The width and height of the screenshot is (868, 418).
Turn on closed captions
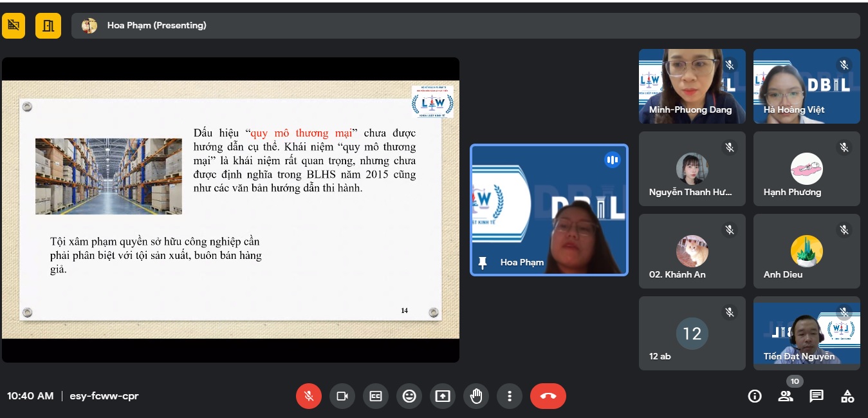(376, 396)
